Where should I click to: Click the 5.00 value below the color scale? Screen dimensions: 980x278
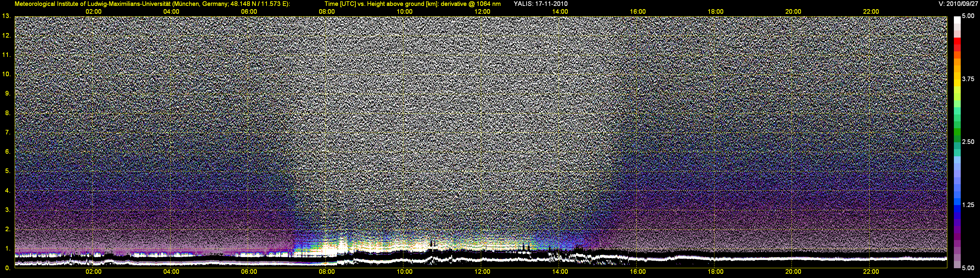[x=968, y=268]
